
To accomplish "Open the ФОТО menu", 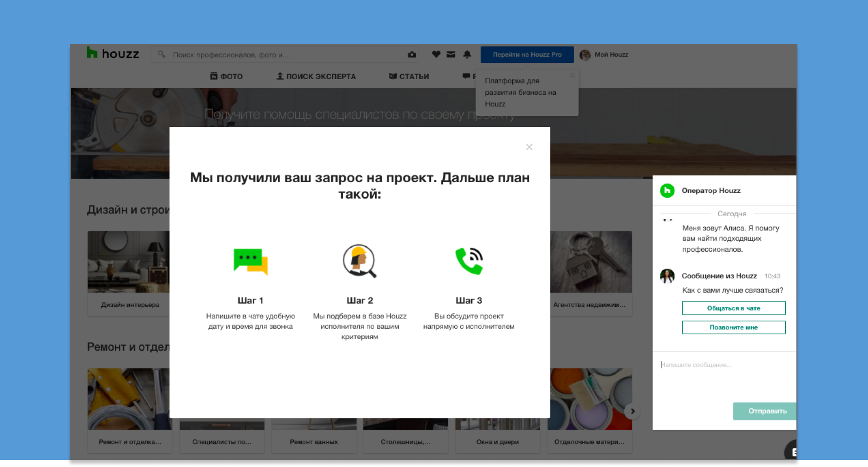I will [226, 77].
